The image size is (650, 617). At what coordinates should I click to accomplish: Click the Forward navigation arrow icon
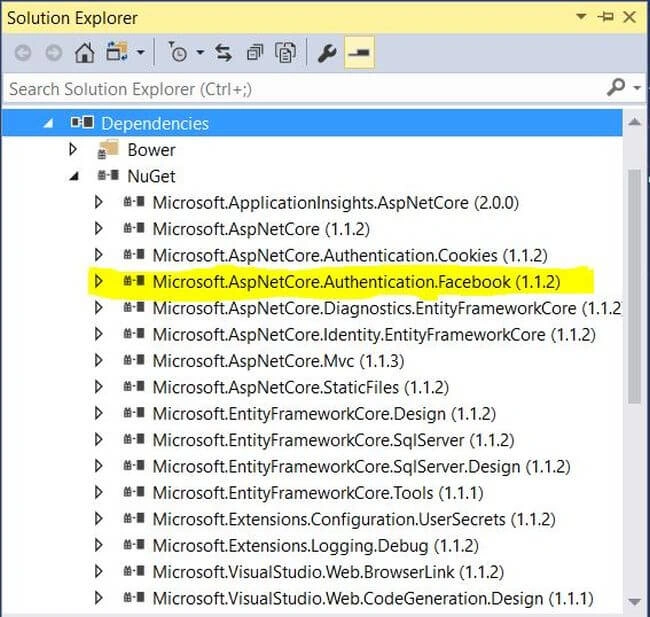(53, 53)
